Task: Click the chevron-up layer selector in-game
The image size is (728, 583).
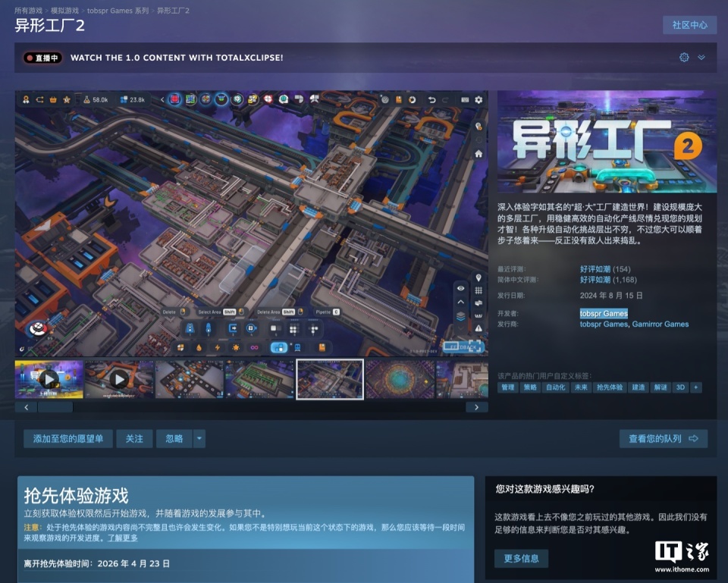Action: click(460, 302)
